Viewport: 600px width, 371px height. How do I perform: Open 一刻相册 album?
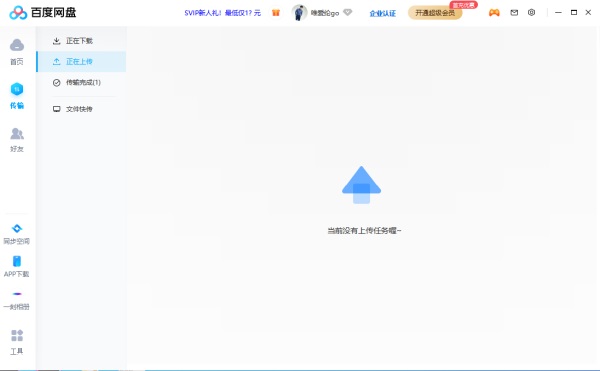(17, 300)
